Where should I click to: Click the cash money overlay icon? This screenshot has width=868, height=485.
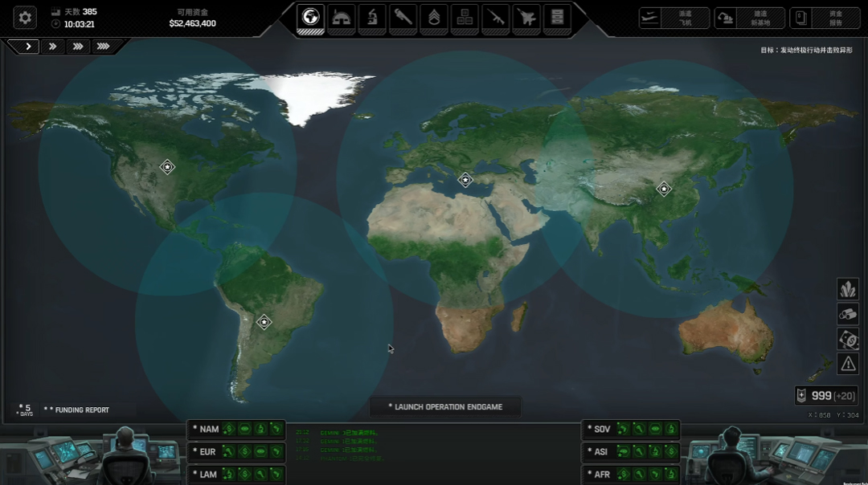848,339
